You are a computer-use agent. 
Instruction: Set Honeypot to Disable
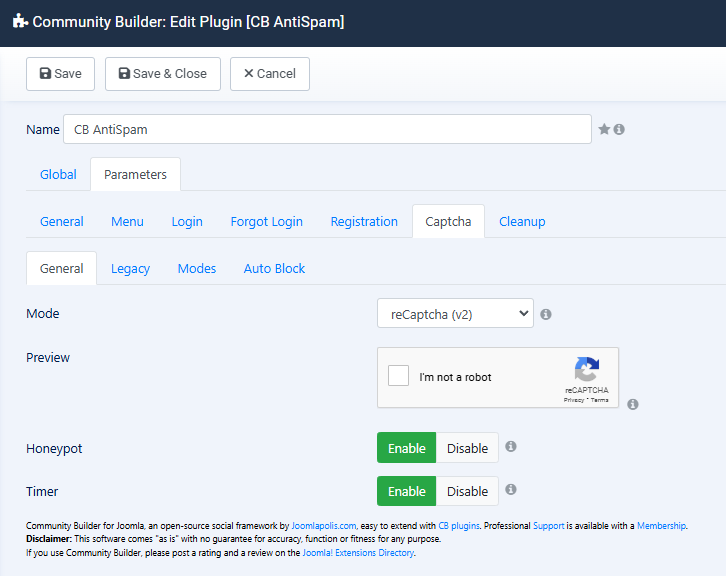pos(467,448)
